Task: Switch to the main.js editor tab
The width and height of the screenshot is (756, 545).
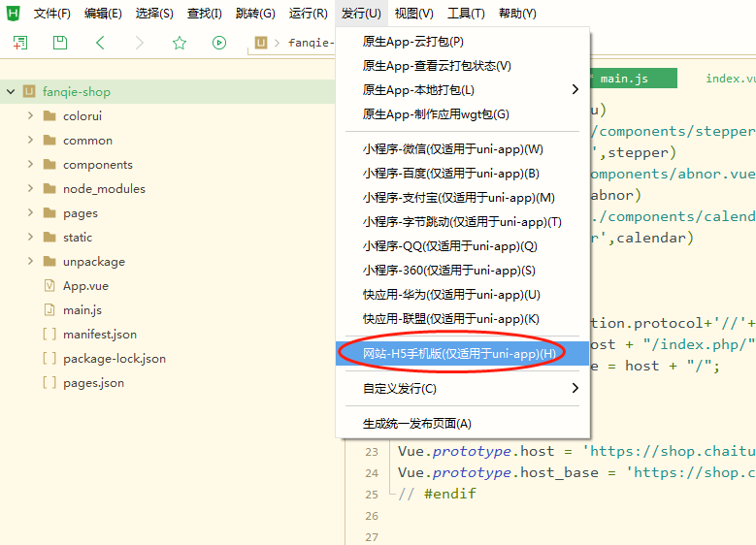Action: coord(633,79)
